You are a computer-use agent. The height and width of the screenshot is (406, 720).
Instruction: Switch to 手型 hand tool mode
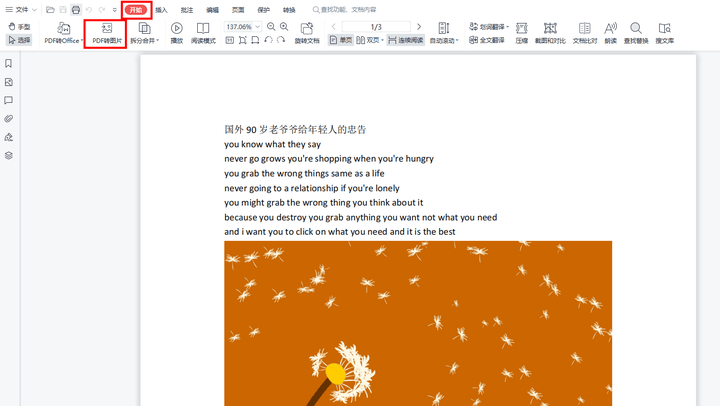tap(18, 26)
